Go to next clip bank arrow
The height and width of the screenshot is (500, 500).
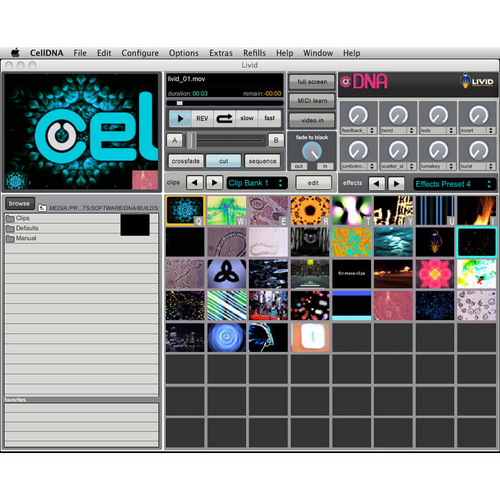(x=214, y=183)
